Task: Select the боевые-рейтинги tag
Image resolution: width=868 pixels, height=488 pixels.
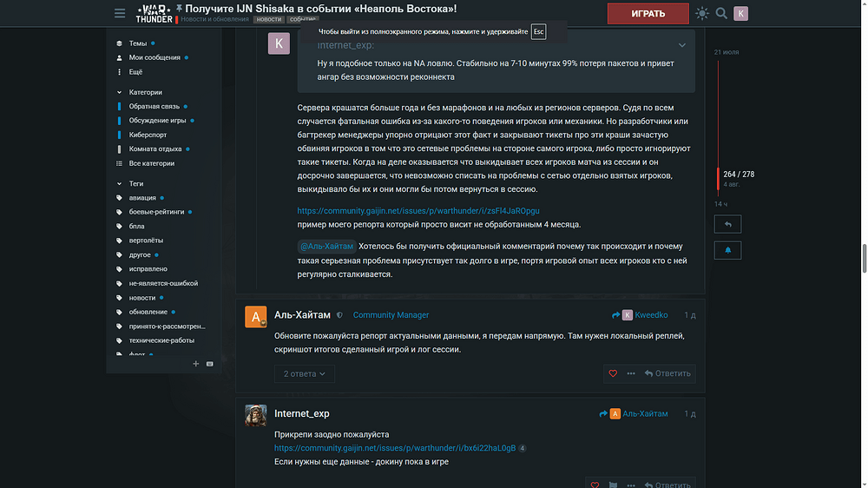Action: 156,212
